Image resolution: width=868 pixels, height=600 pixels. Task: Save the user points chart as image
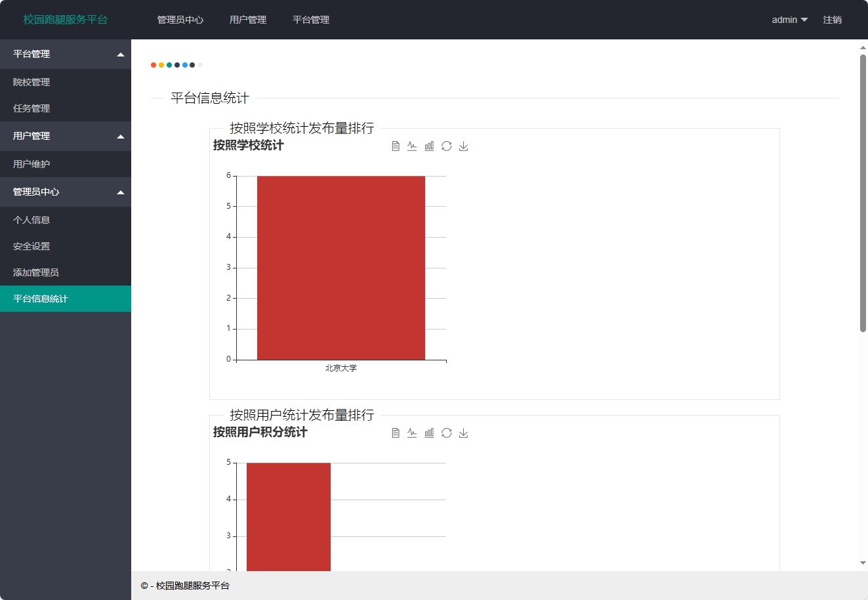click(x=464, y=433)
